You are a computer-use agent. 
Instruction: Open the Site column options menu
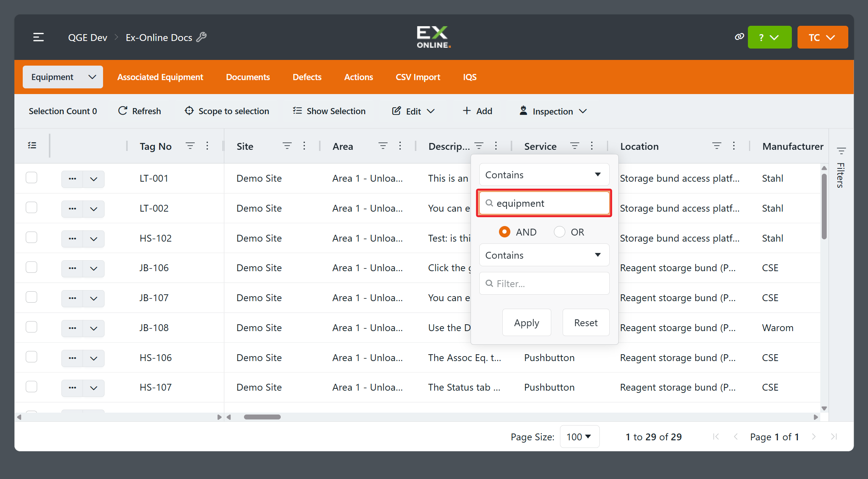pos(304,146)
